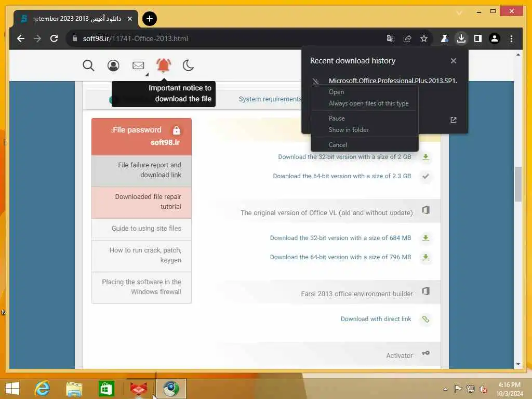532x399 pixels.
Task: Download the 64-bit version of 796 MB
Action: coord(340,257)
